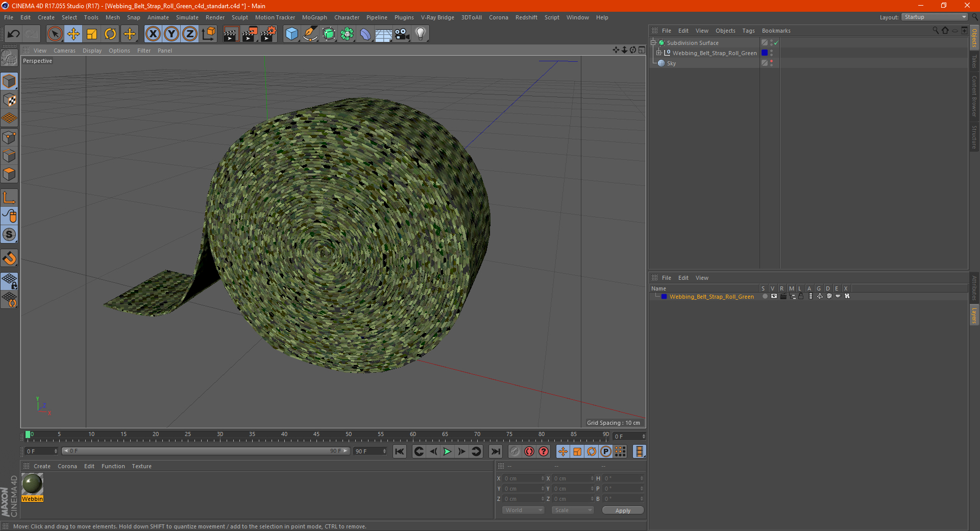980x531 pixels.
Task: Select the Live Selection tool
Action: pyautogui.click(x=55, y=34)
